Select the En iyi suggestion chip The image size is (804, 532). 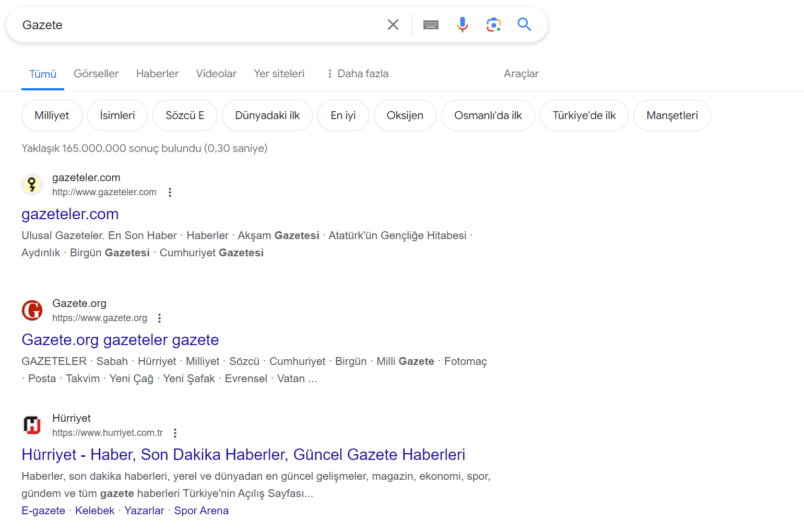(343, 115)
